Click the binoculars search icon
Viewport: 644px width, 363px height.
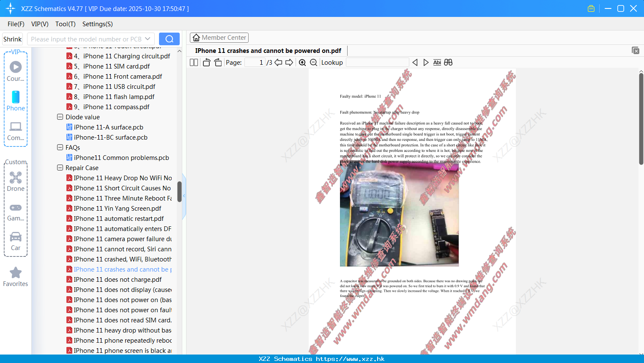coord(448,63)
